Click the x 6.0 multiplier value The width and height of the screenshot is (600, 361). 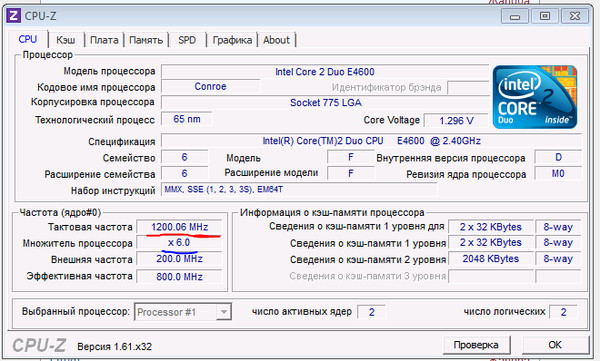tap(179, 243)
